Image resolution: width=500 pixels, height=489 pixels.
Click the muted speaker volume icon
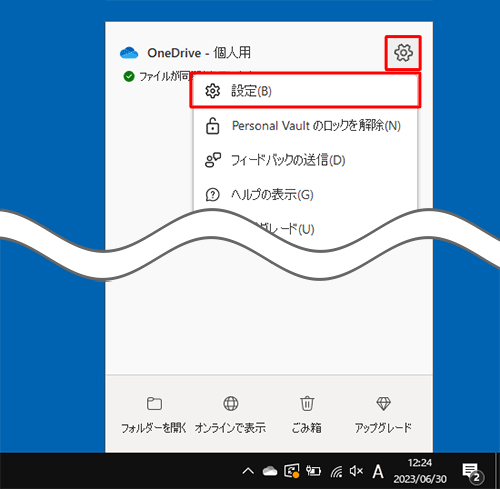[356, 471]
